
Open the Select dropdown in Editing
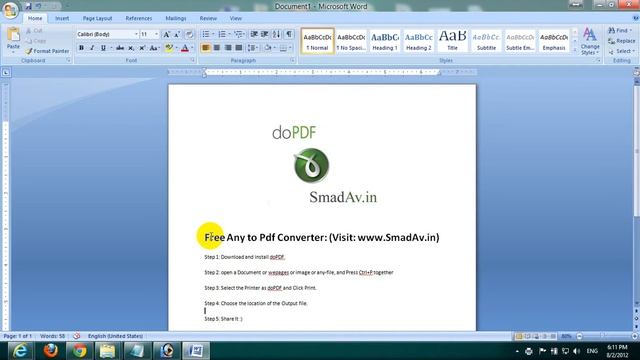click(621, 51)
